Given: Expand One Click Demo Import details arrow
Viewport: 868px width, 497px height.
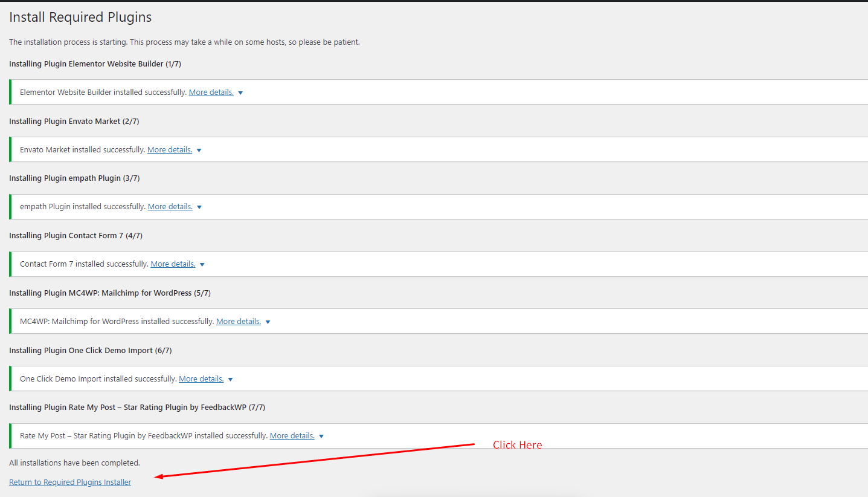Looking at the screenshot, I should click(x=230, y=380).
